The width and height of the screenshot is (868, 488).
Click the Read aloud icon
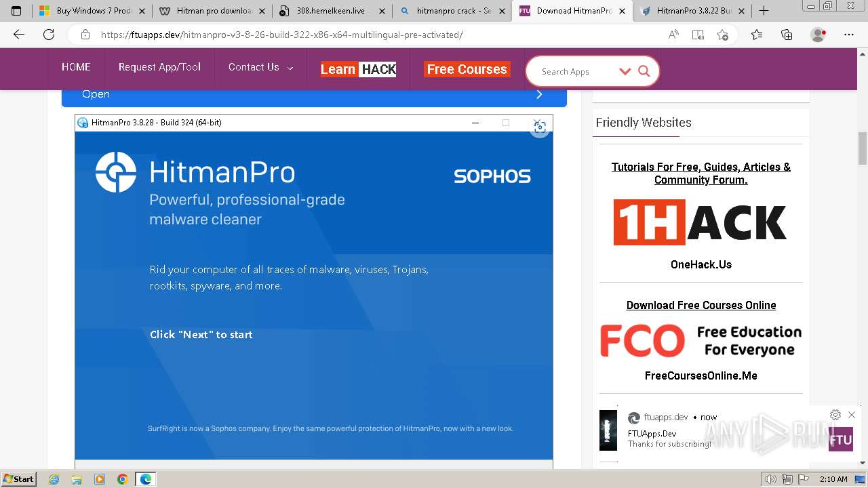[673, 35]
